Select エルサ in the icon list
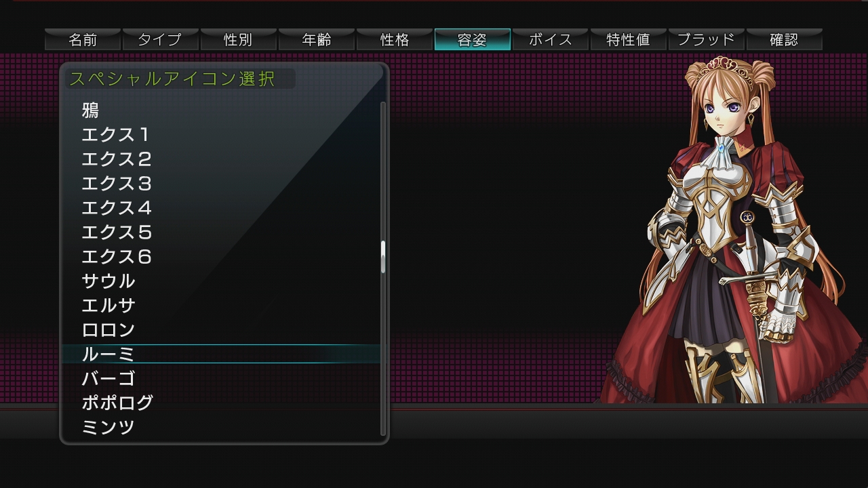 108,306
